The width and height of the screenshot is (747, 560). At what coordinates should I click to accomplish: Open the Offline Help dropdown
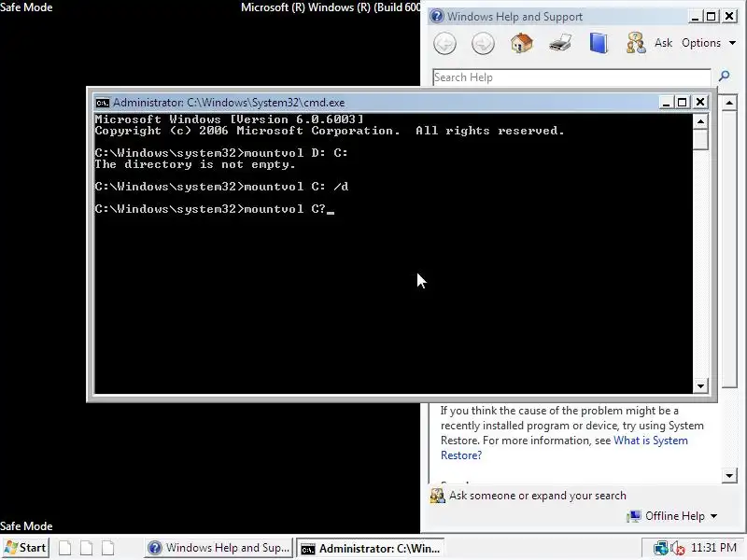(682, 516)
